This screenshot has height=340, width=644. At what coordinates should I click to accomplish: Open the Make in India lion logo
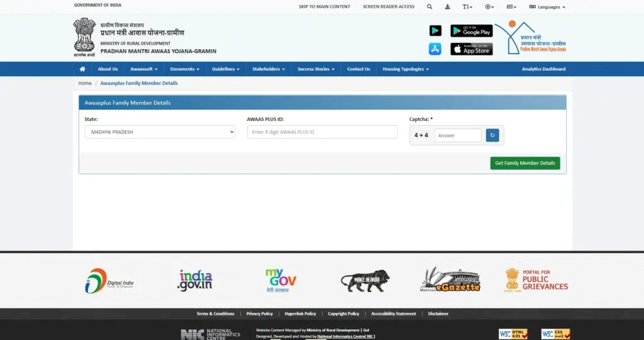[x=365, y=281]
